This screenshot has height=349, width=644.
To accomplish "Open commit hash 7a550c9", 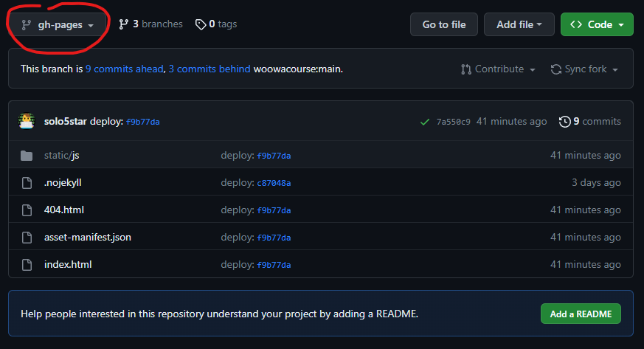I will click(x=453, y=122).
